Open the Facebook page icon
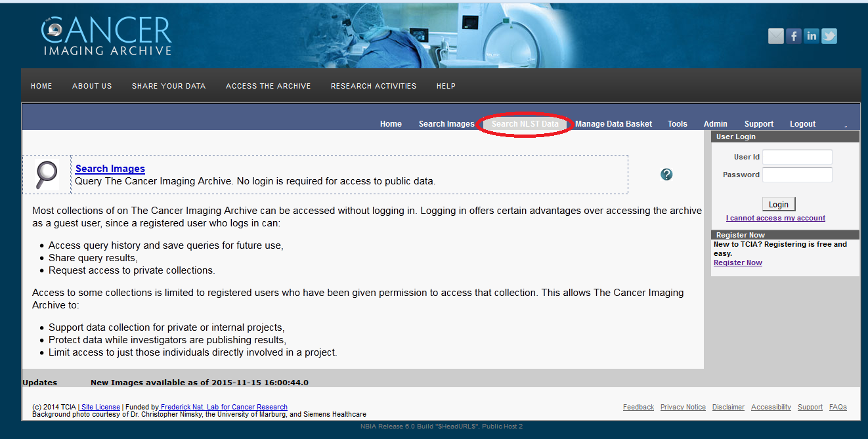Screen dimensions: 868x439 tap(794, 36)
